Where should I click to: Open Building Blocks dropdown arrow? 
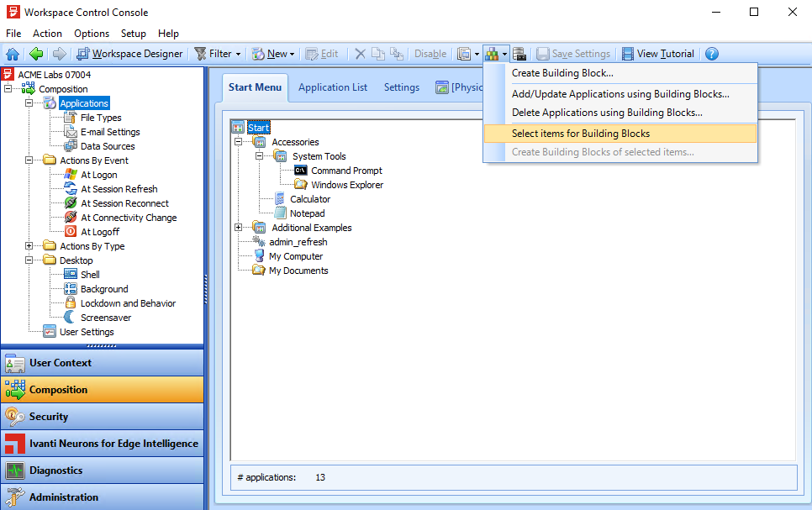pyautogui.click(x=505, y=54)
